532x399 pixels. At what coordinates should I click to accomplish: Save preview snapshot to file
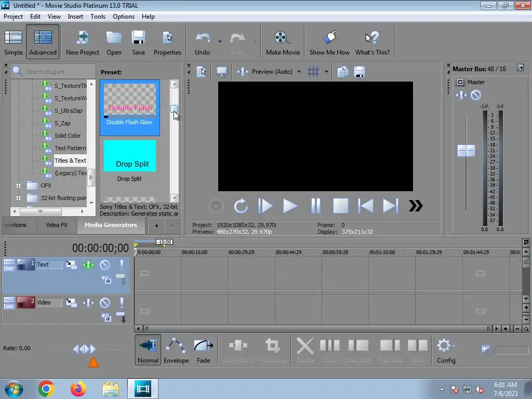tap(360, 72)
